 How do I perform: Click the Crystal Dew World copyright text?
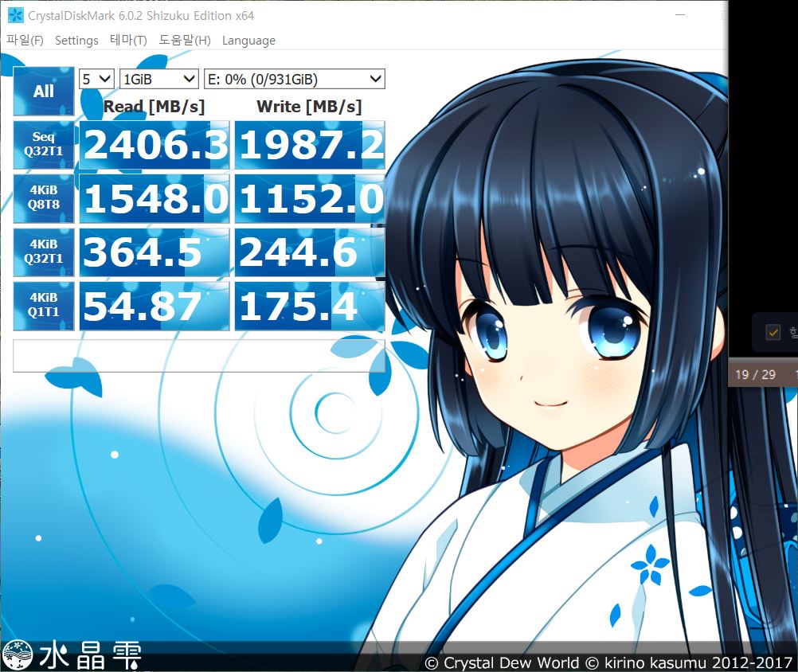608,662
